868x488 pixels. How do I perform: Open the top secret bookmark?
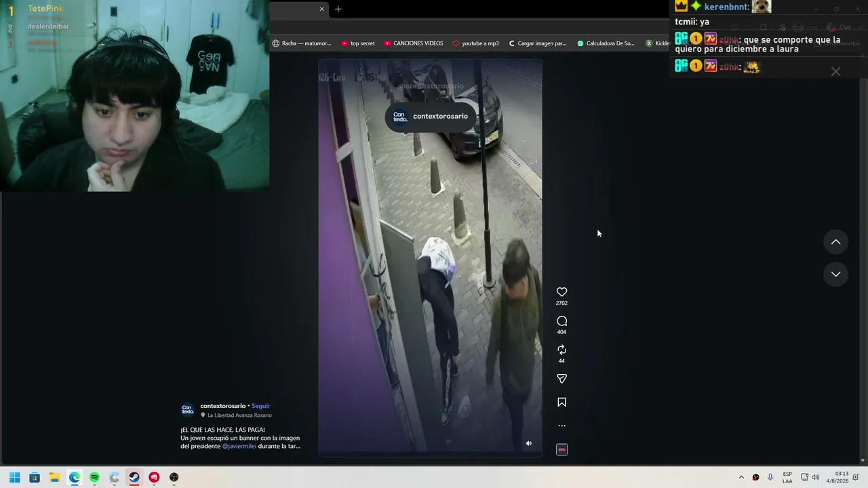click(x=358, y=43)
